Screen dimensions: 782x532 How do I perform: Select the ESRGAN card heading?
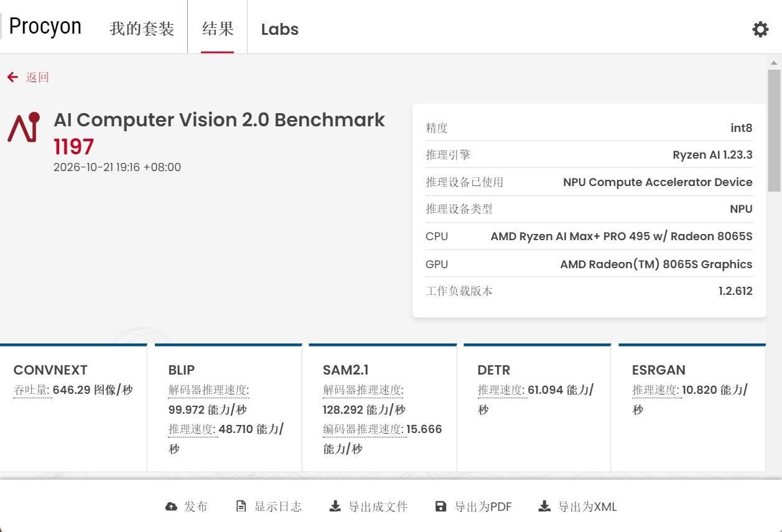pyautogui.click(x=659, y=370)
